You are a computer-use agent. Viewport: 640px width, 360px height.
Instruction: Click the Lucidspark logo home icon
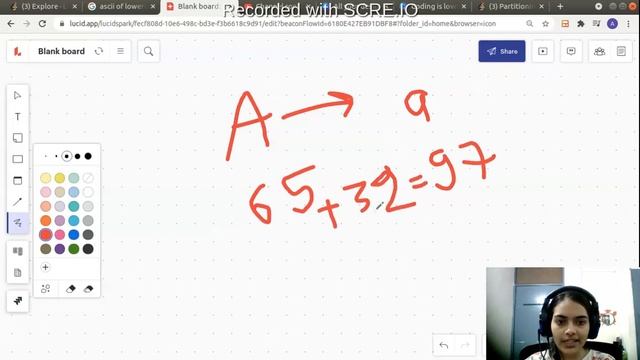tap(18, 51)
